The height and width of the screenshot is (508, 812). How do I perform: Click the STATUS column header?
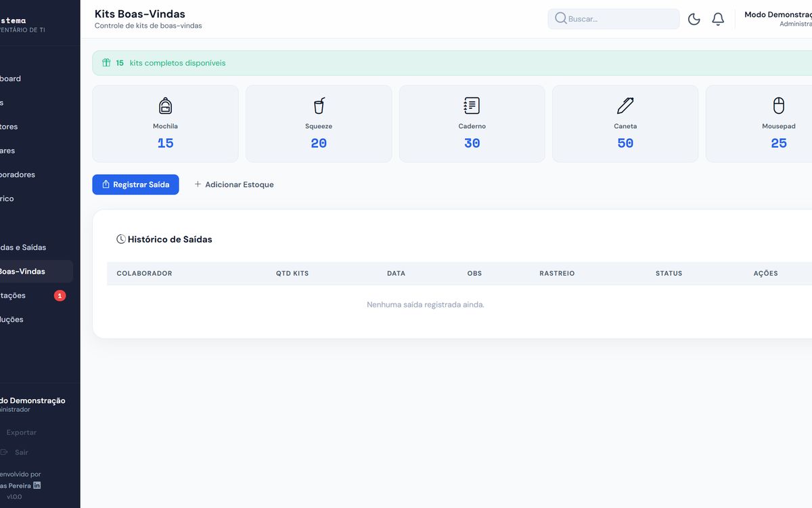point(669,274)
